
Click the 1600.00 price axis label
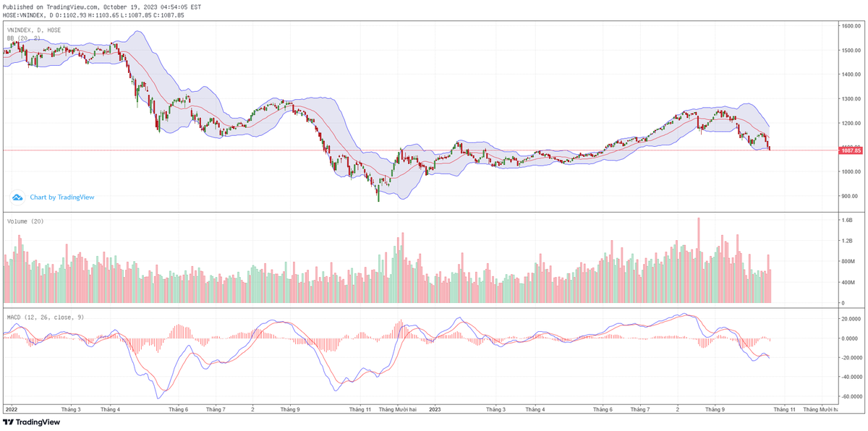tap(851, 26)
